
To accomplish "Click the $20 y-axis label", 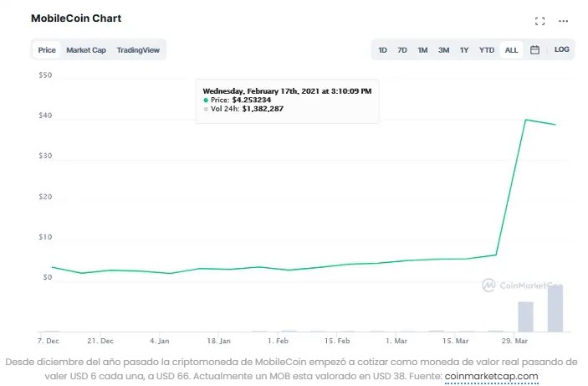I will tap(45, 197).
